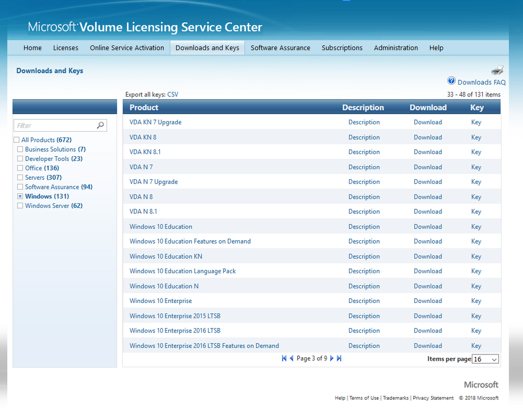Open the Licenses menu tab

click(66, 48)
